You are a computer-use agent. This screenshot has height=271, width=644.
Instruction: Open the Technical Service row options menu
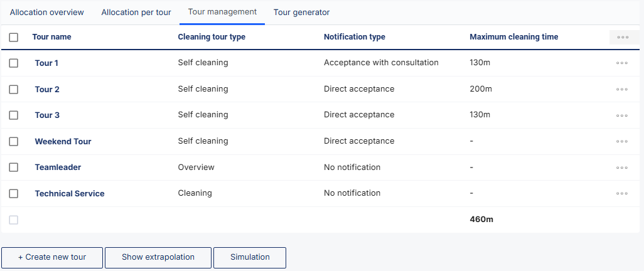[622, 194]
